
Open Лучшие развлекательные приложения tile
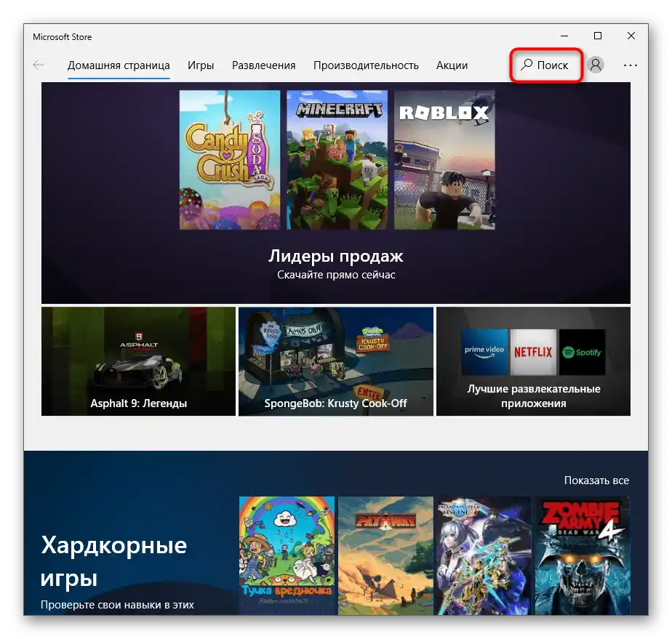coord(533,361)
